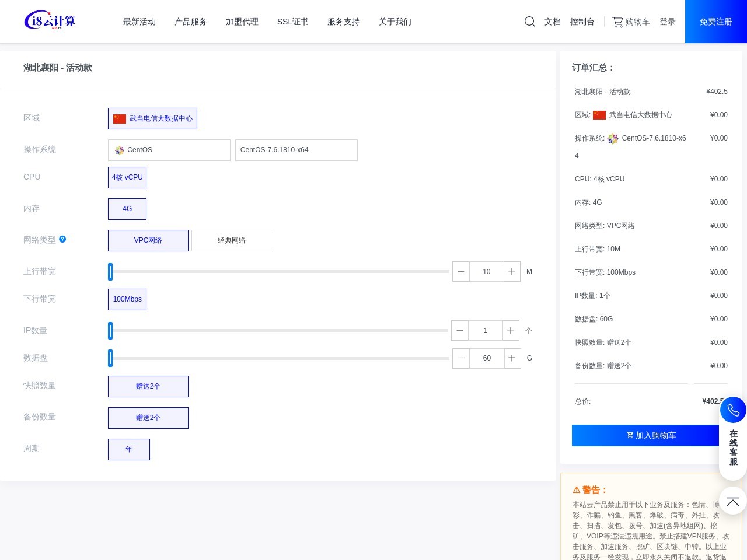Click the i8 cloud computing logo
The width and height of the screenshot is (747, 560).
(50, 21)
